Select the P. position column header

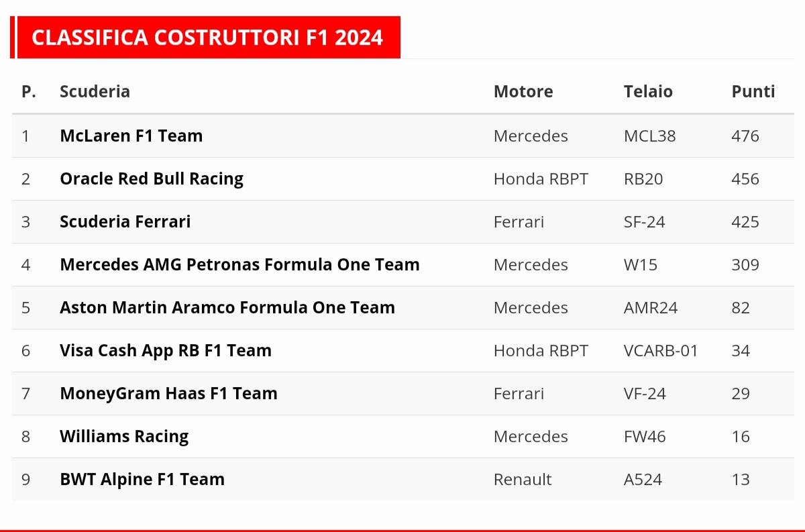(29, 92)
